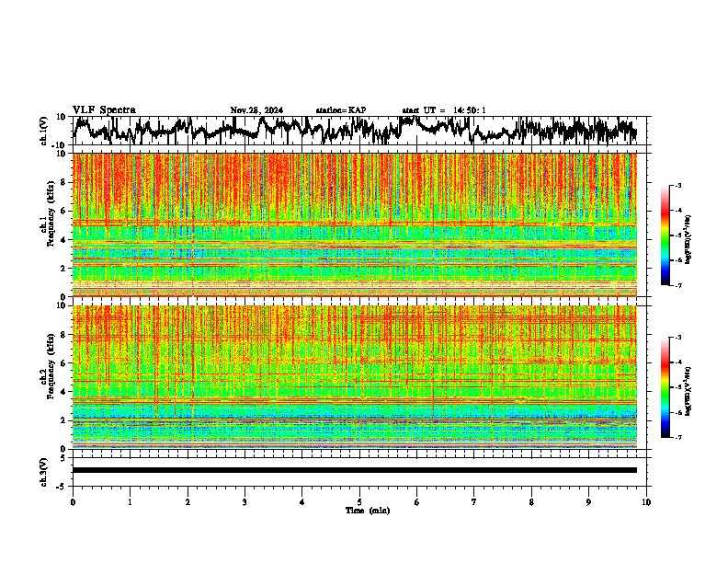728x563 pixels.
Task: Select the "start UT = 14:50: 1" label
Action: (x=444, y=110)
